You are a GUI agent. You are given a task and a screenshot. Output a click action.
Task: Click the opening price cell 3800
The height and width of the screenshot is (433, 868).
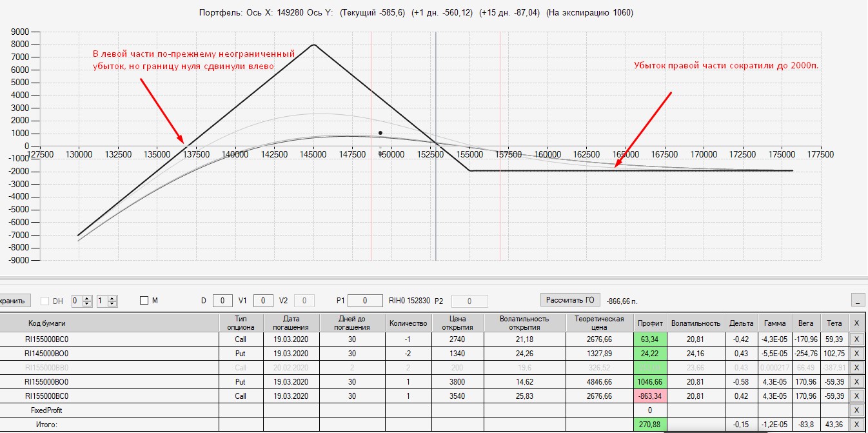tap(457, 382)
